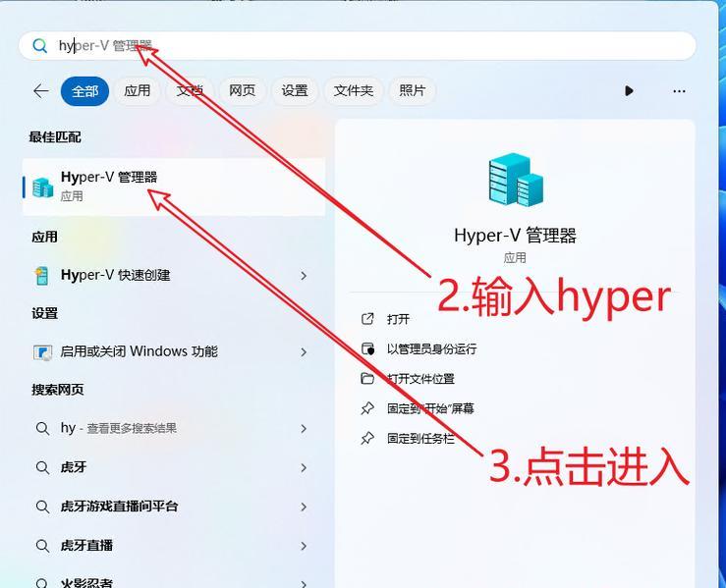Select the 启用或关闭 Windows 功能 text
Screen dimensions: 726x588
click(139, 351)
